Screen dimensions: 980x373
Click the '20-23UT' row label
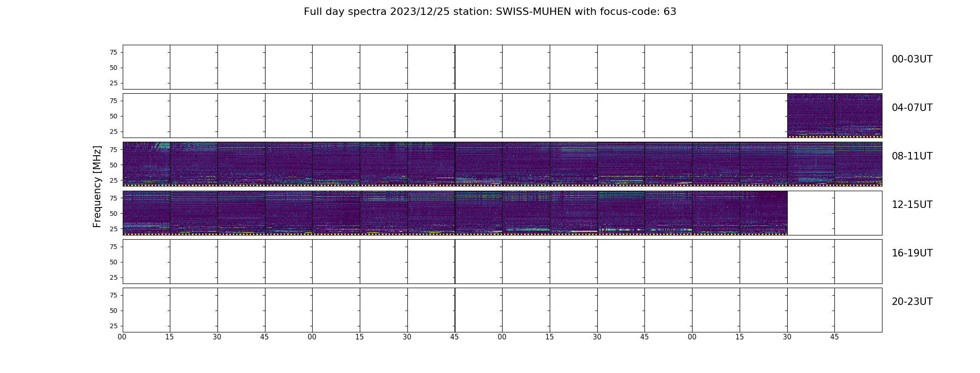(x=912, y=302)
